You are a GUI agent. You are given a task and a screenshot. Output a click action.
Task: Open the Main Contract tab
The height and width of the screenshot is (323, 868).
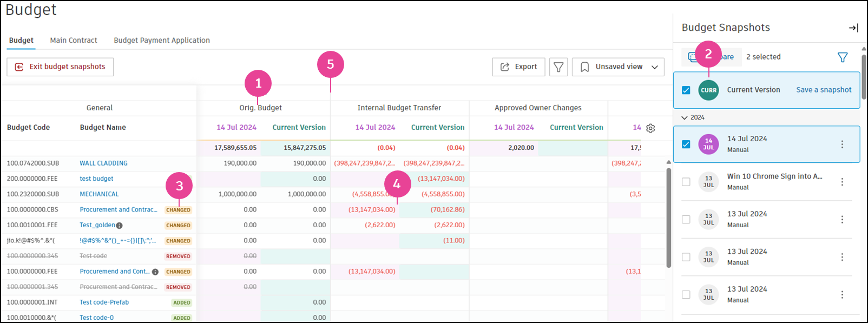[74, 41]
